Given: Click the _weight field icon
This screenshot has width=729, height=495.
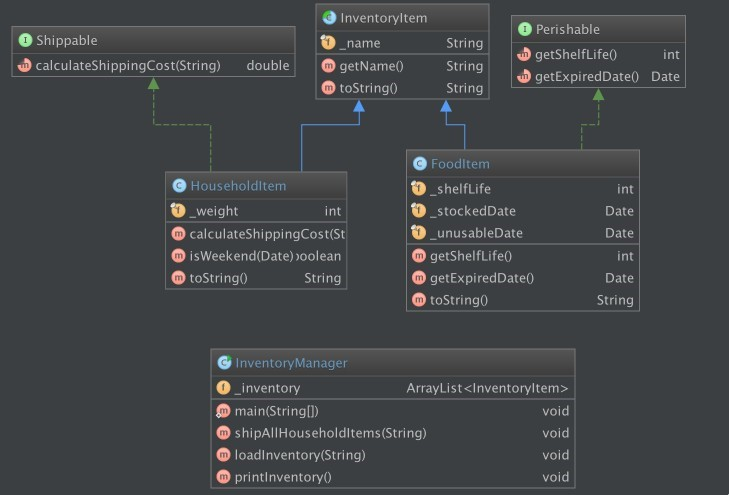Looking at the screenshot, I should tap(178, 211).
